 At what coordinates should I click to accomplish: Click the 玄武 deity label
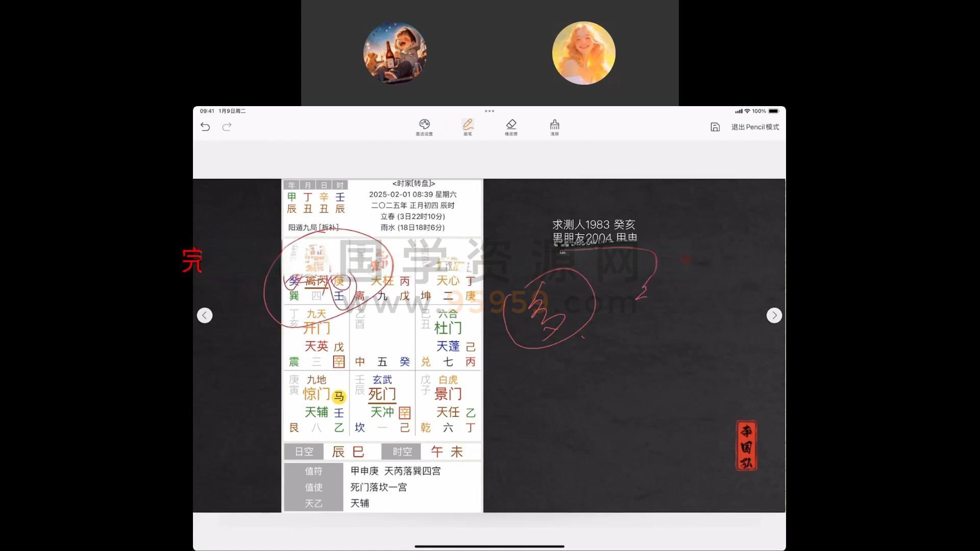click(382, 380)
